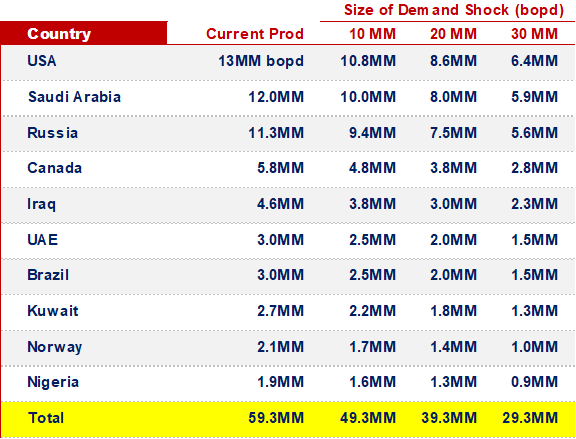Click the 1.4MM cell for Norway
The image size is (576, 439).
coord(453,347)
